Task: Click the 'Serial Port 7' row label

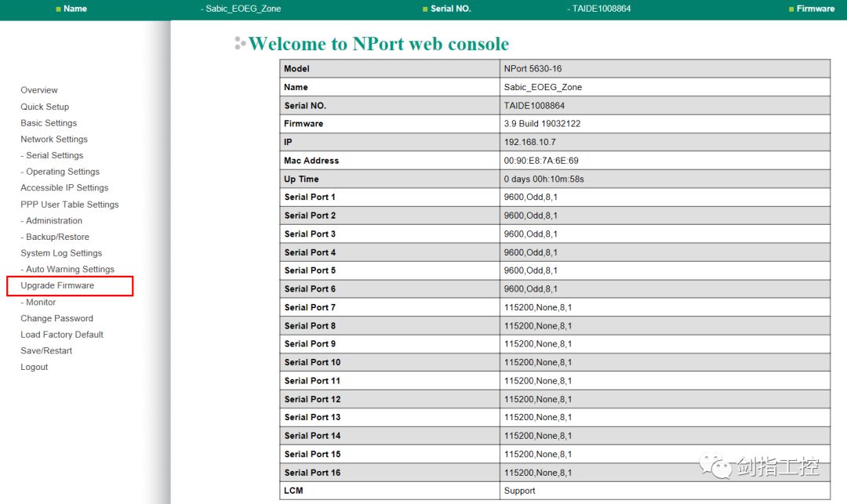Action: [310, 307]
